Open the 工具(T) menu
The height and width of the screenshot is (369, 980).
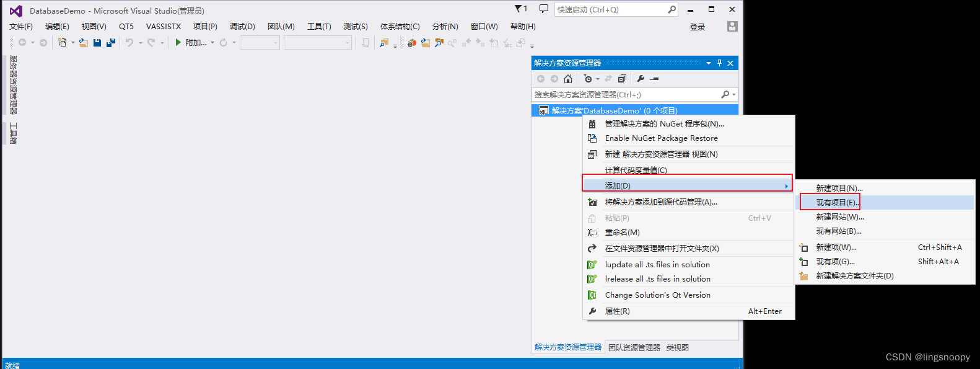point(319,27)
